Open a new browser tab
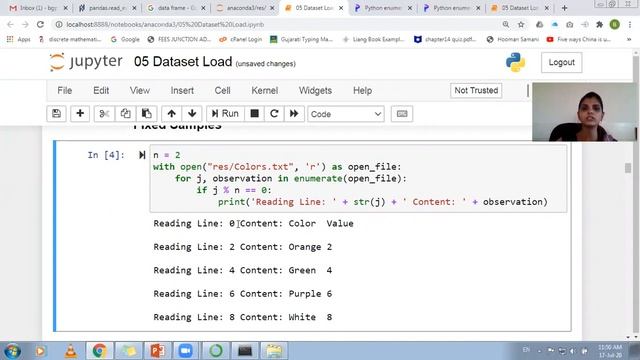The height and width of the screenshot is (360, 640). 564,8
